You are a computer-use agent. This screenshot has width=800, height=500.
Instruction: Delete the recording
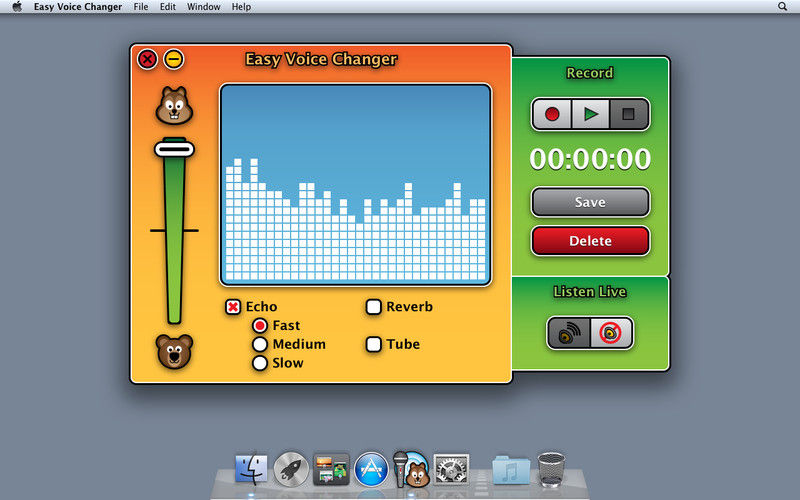tap(590, 241)
